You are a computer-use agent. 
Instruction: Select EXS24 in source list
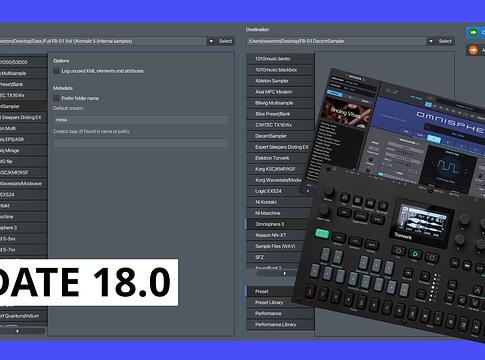(24, 194)
